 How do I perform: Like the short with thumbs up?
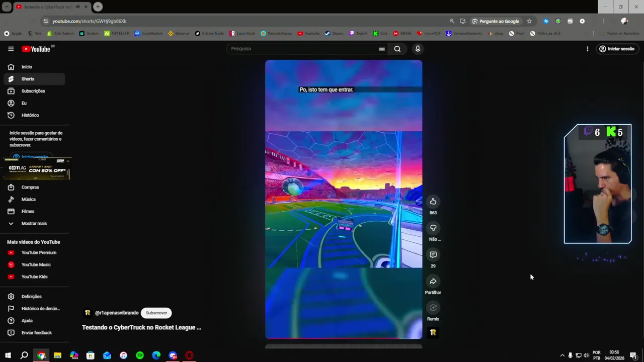click(x=433, y=202)
